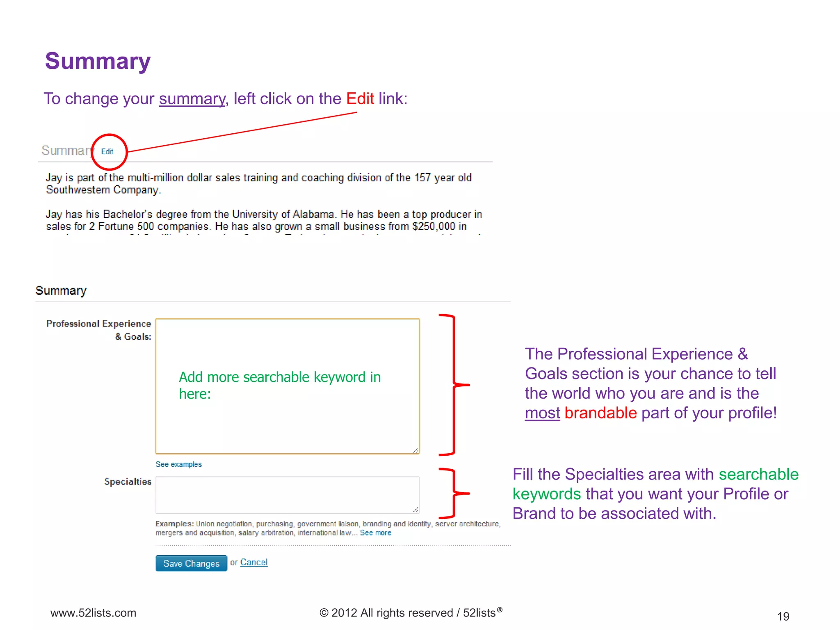Click the page number 19
Image resolution: width=840 pixels, height=630 pixels.
coord(783,616)
